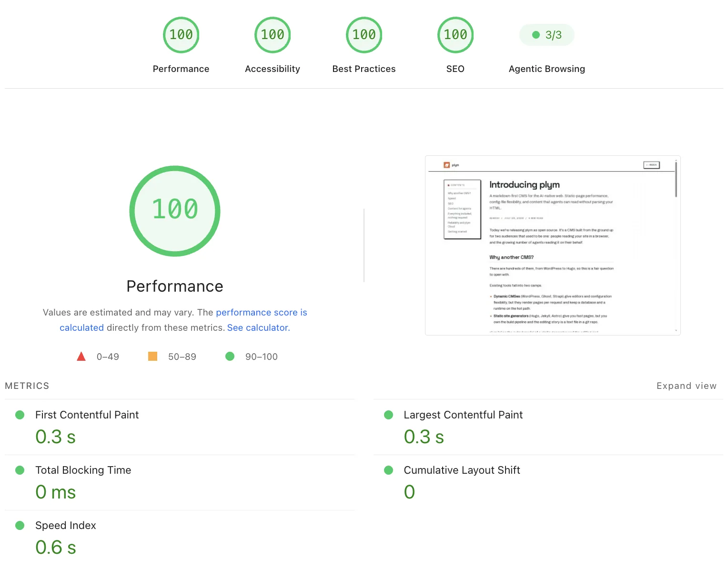Open the "Introducing plym" page screenshot thumbnail
This screenshot has height=570, width=728.
(x=553, y=245)
